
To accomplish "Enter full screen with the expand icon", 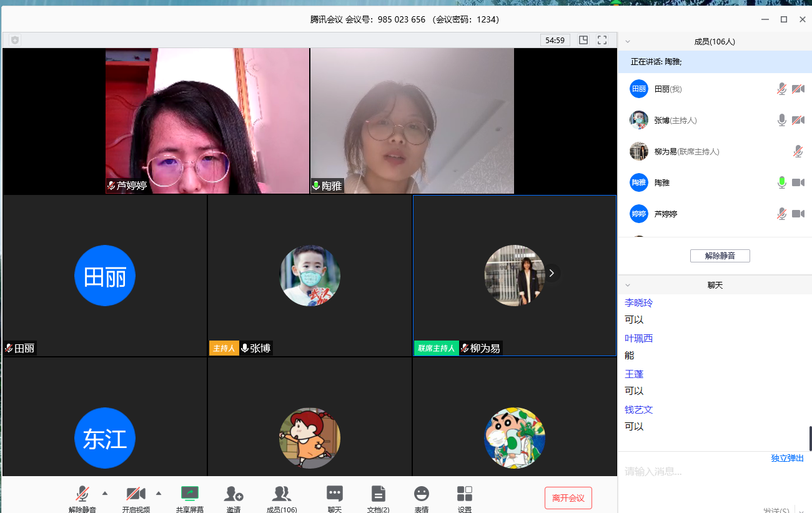I will (x=602, y=40).
